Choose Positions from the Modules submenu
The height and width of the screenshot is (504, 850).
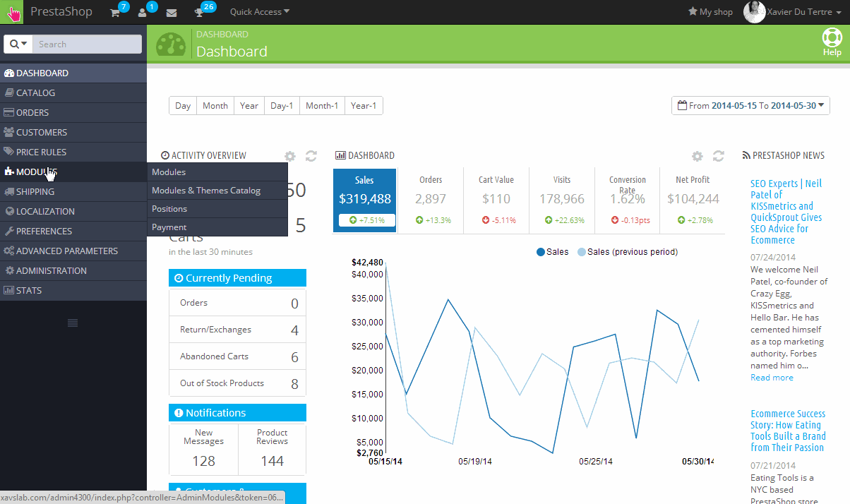(169, 209)
